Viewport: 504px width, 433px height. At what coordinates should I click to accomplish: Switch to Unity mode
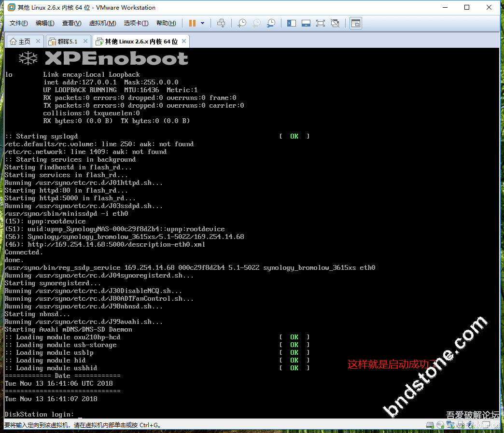pos(335,23)
